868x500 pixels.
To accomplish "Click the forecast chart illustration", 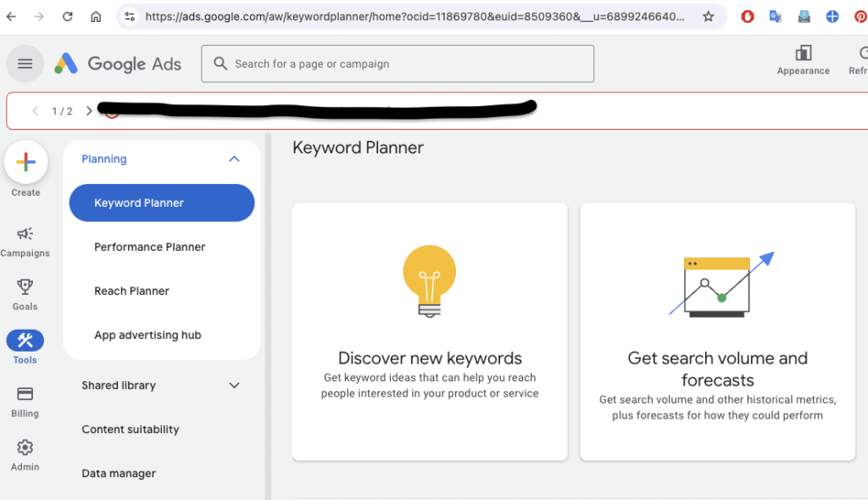I will 721,285.
